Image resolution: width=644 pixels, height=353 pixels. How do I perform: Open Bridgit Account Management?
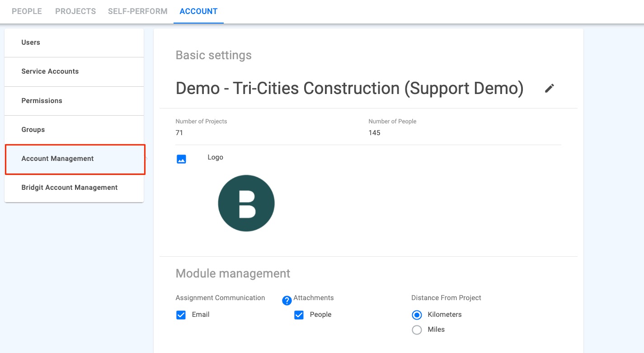tap(74, 188)
